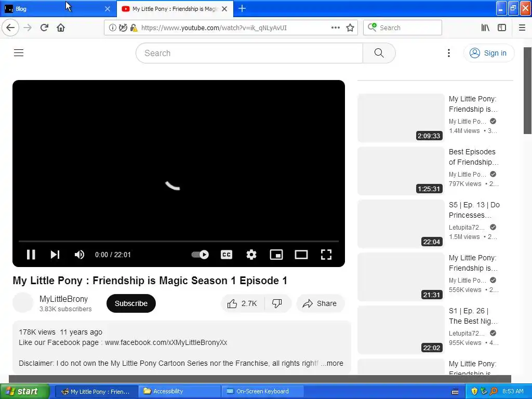
Task: Toggle the browser sidebar view
Action: pos(502,28)
